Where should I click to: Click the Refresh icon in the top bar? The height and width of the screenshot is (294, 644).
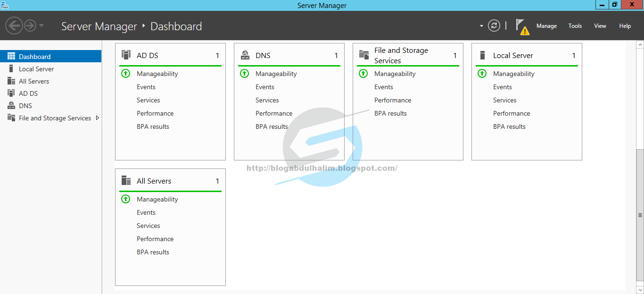(494, 25)
